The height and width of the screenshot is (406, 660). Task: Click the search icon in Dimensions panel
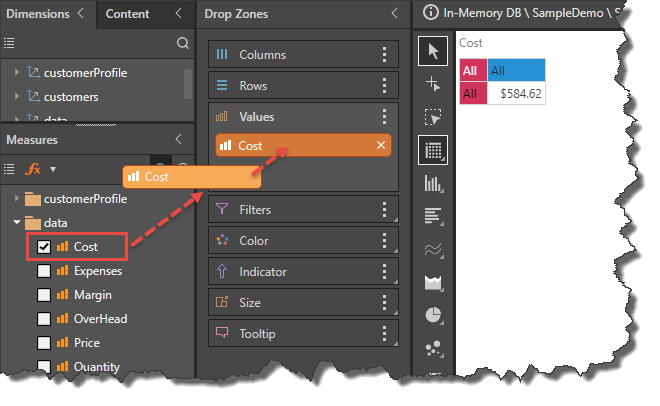(182, 43)
